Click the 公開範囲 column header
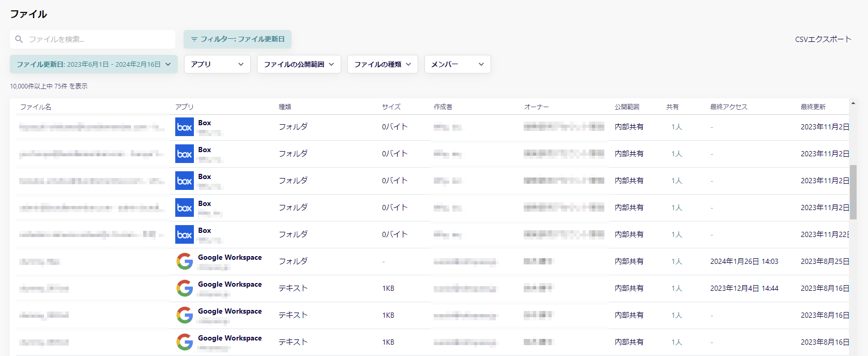Image resolution: width=868 pixels, height=356 pixels. 627,107
